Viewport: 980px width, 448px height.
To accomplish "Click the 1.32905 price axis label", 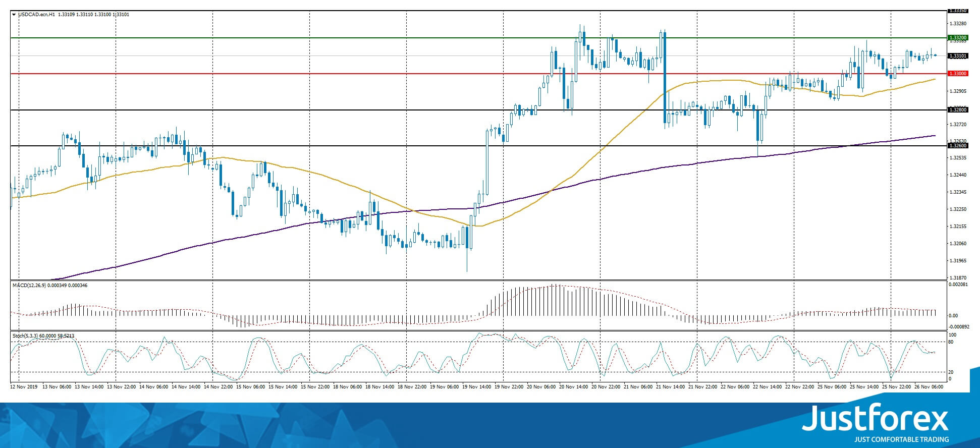I will 958,91.
